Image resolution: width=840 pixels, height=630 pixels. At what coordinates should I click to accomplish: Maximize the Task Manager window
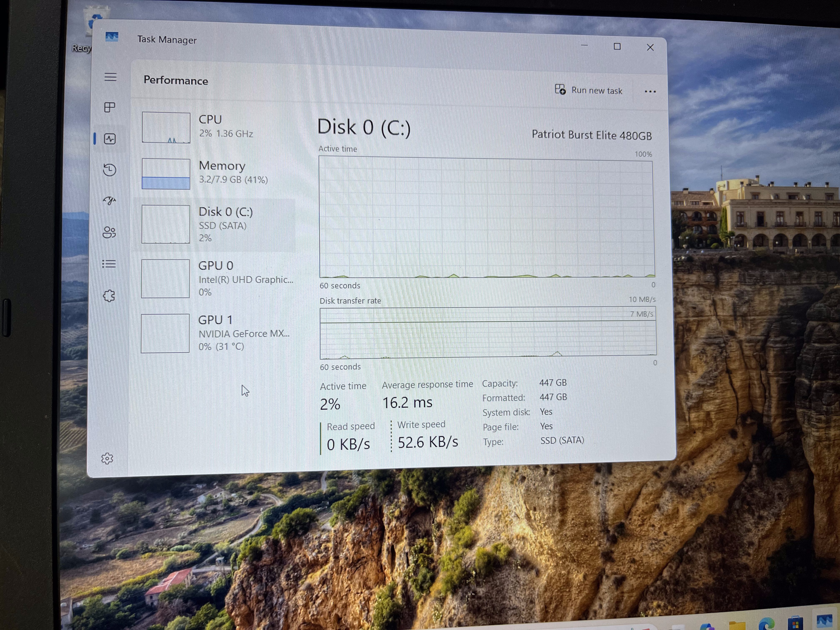(617, 46)
